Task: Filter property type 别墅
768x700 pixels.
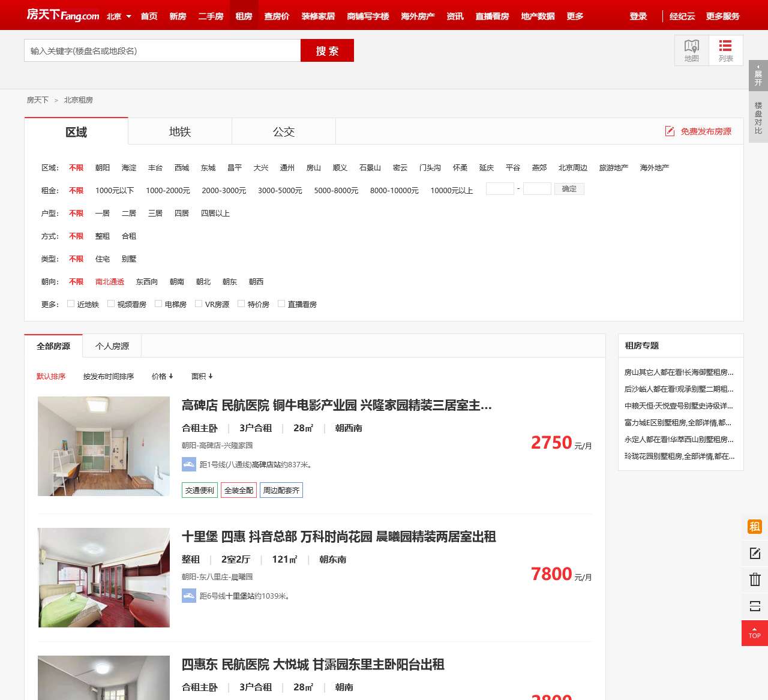Action: click(129, 259)
